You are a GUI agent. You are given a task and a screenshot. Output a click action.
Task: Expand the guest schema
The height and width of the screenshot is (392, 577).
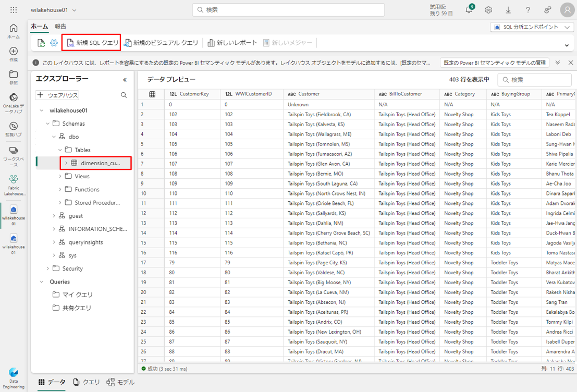click(54, 216)
